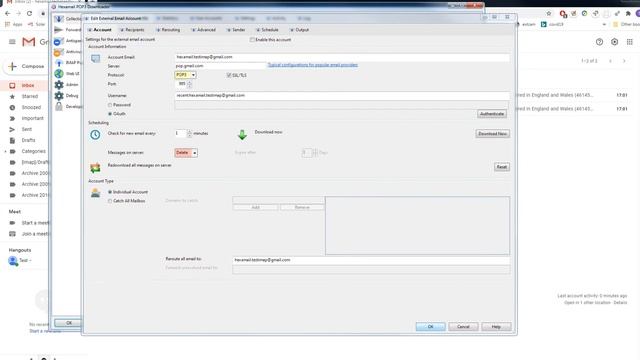Adjust the Port number stepper

[189, 84]
